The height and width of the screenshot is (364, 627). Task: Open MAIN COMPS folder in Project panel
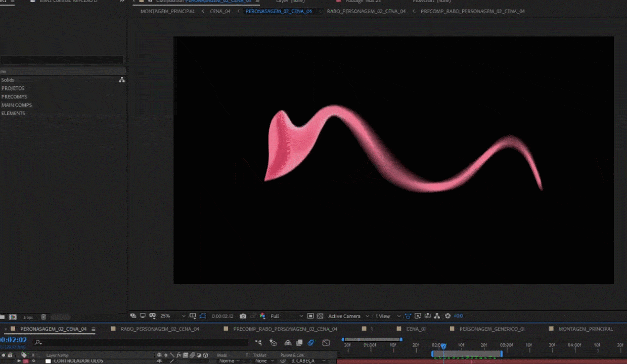[x=17, y=105]
